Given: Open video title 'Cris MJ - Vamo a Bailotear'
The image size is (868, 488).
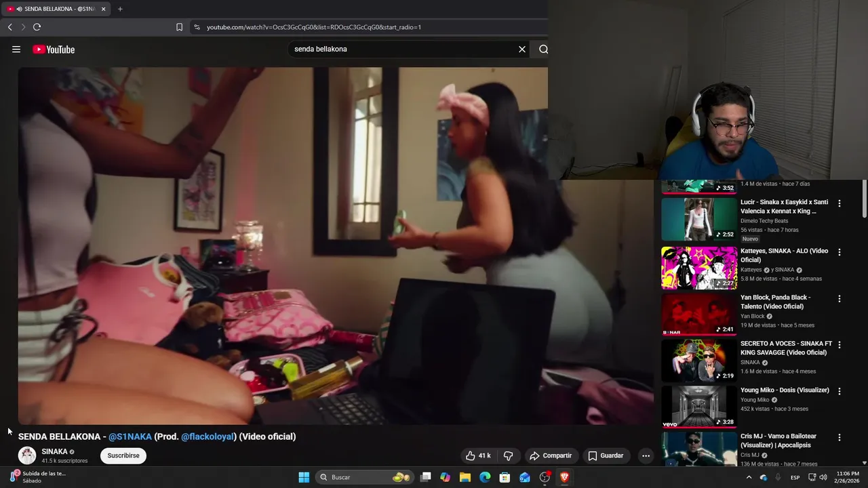Looking at the screenshot, I should [778, 441].
